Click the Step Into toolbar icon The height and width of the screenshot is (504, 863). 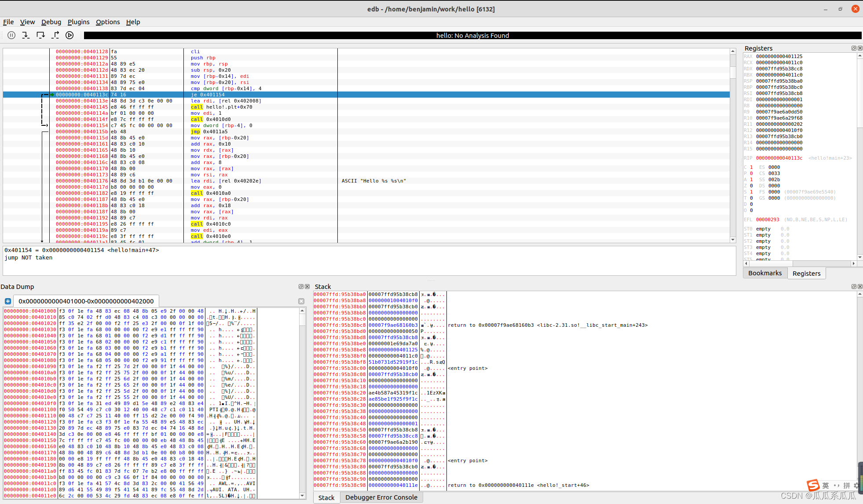pos(26,35)
